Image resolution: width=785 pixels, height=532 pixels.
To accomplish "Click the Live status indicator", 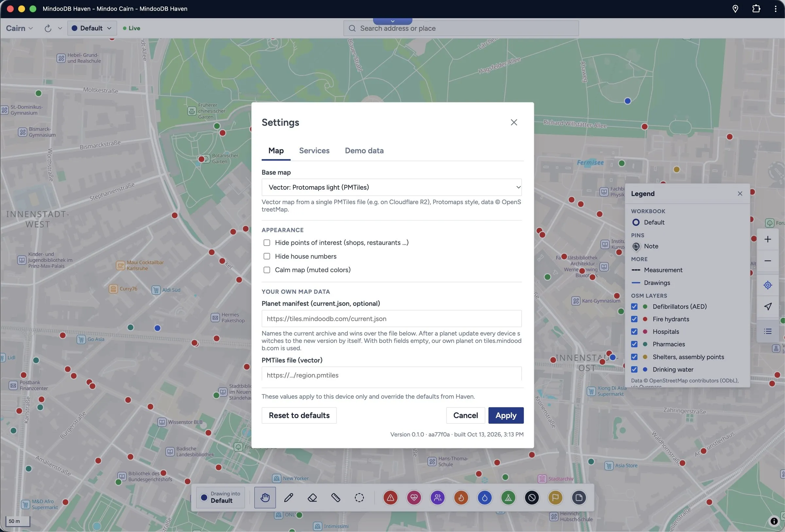I will (131, 28).
